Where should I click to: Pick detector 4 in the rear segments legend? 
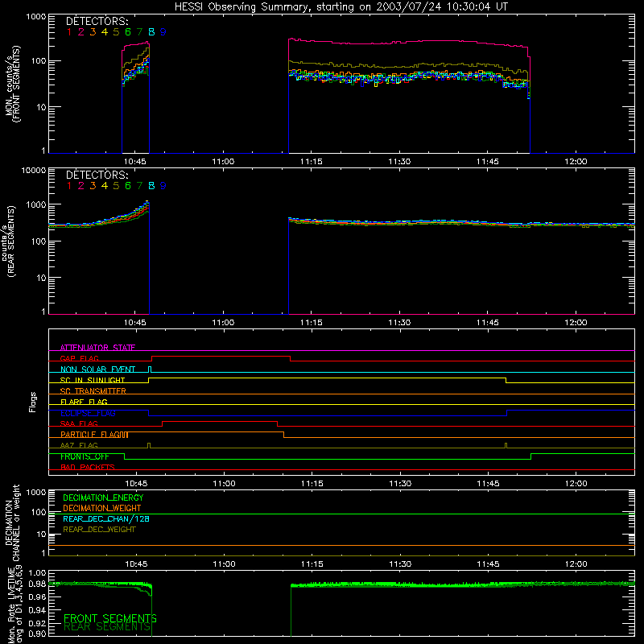105,186
